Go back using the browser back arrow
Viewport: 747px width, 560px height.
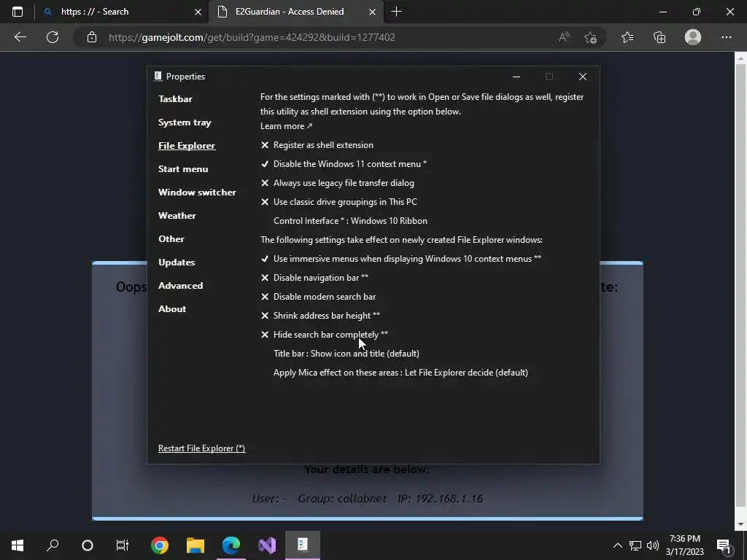point(20,37)
